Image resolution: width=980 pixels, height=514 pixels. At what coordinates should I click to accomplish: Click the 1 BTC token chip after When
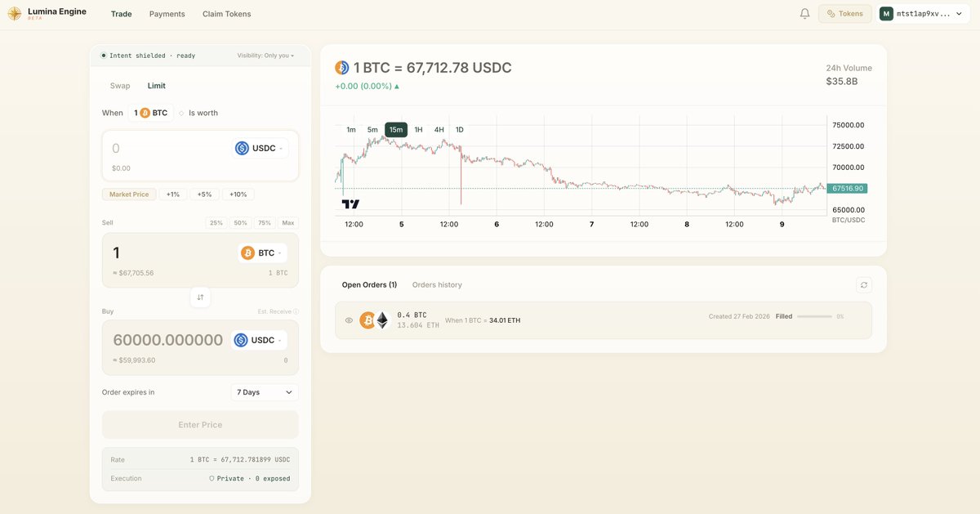click(151, 113)
